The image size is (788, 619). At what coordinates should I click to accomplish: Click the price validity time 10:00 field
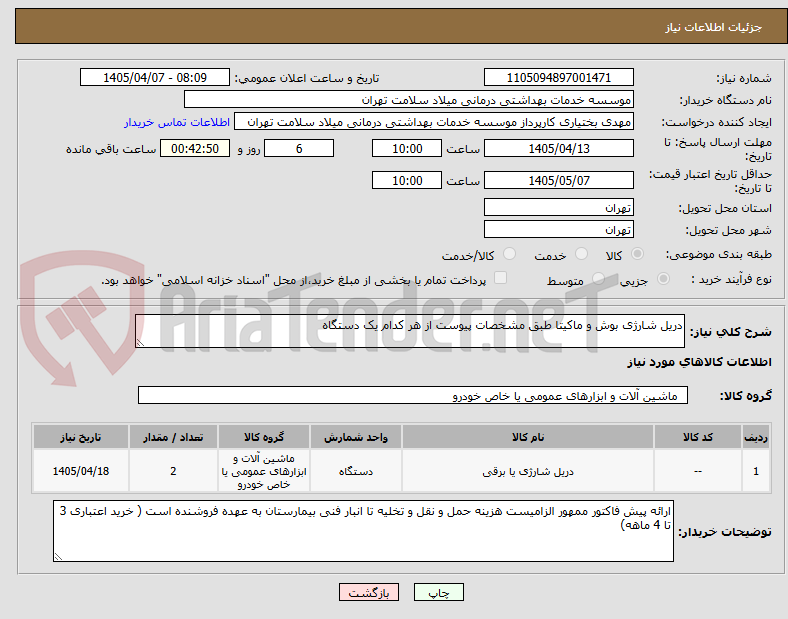(407, 180)
